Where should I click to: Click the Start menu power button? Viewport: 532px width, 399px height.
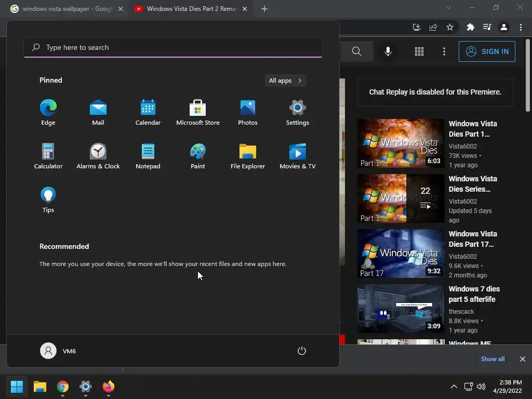[302, 351]
